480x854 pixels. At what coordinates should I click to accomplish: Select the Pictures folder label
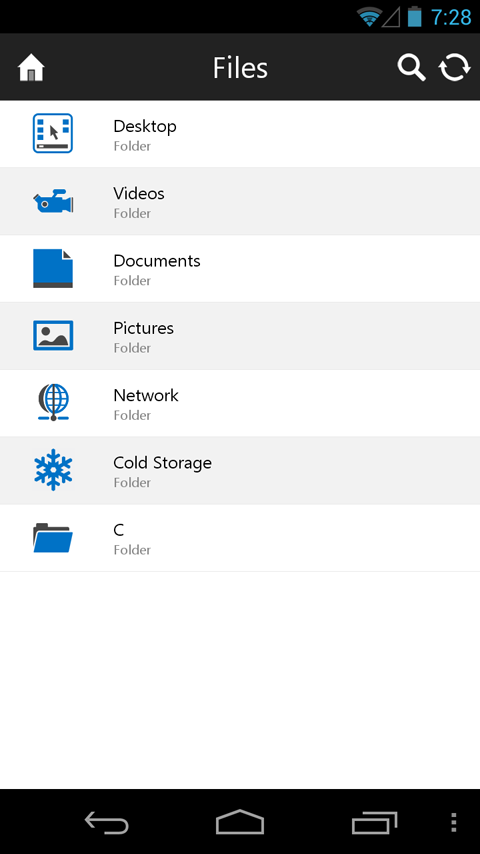click(x=144, y=328)
